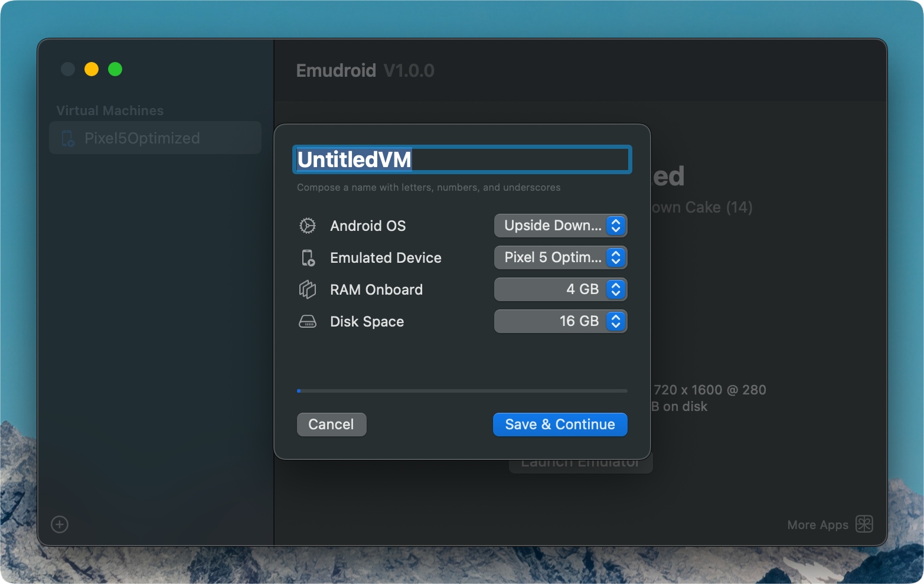Screen dimensions: 924x584
Task: Open the Disk Space 16 GB dropdown
Action: tap(560, 321)
